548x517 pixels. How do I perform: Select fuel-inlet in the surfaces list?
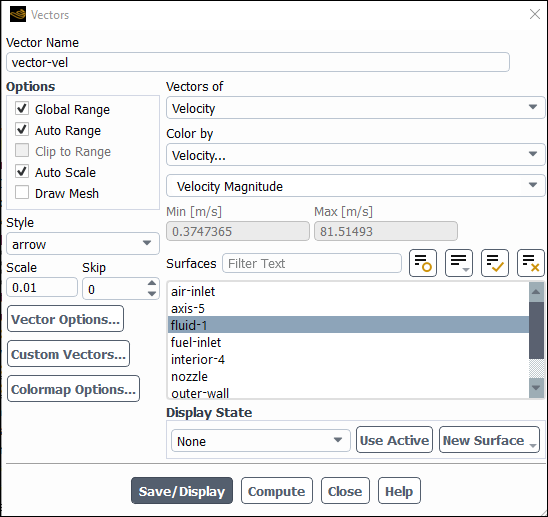tap(348, 342)
